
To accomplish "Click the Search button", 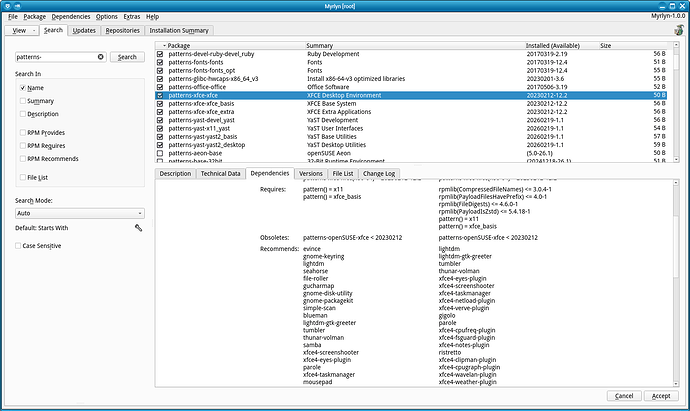I will (127, 57).
